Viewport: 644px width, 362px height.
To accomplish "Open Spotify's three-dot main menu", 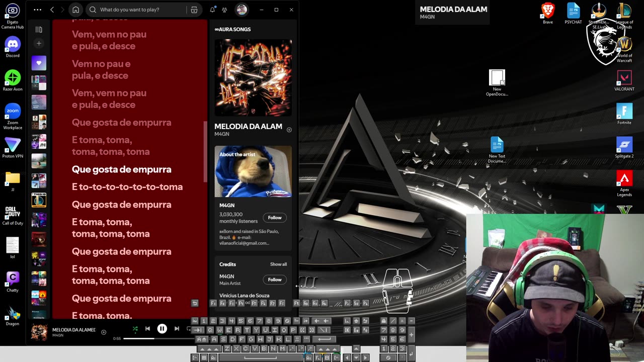I will click(x=38, y=10).
